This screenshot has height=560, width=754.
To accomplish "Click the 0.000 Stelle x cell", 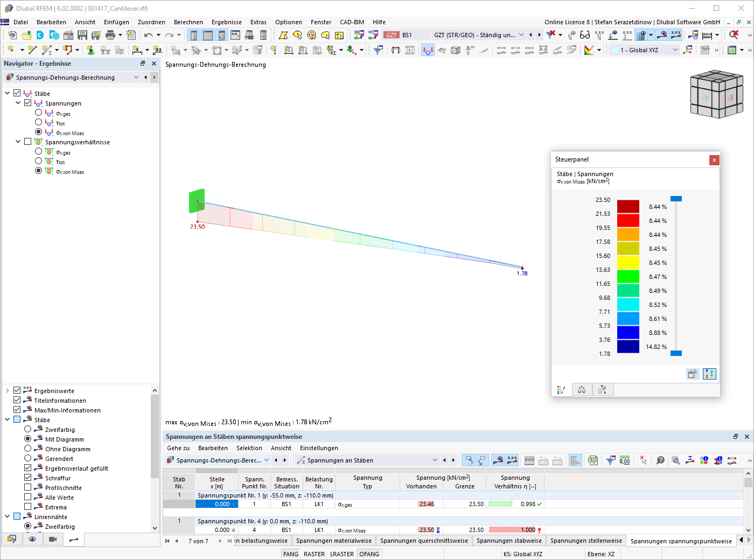I will 217,504.
